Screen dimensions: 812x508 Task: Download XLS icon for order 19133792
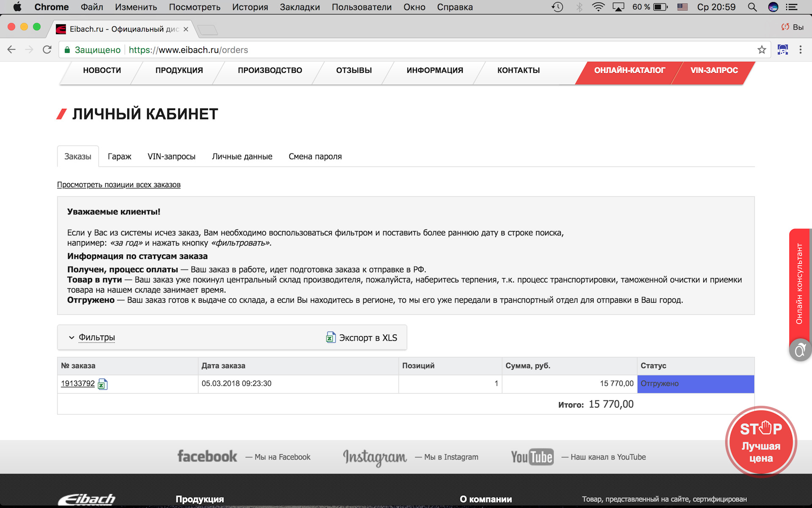pyautogui.click(x=103, y=384)
